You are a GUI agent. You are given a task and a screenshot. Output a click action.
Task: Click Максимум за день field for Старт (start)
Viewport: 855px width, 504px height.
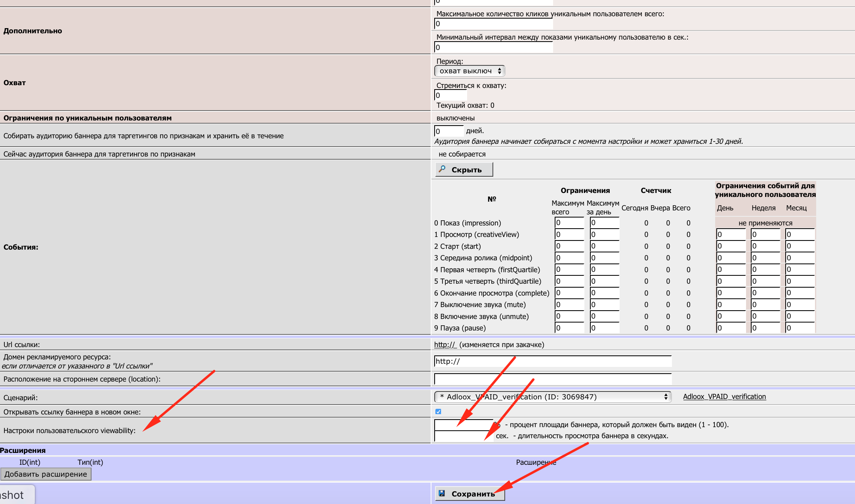605,246
